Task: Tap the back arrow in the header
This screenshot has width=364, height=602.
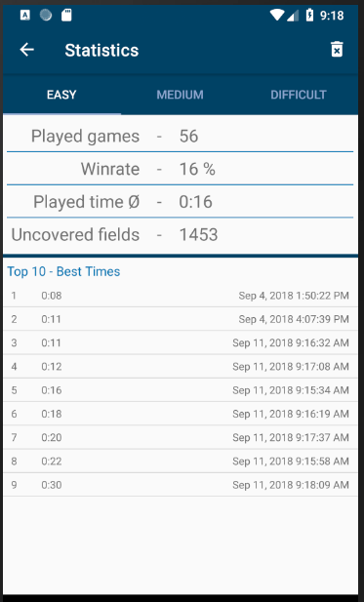Action: pos(27,50)
